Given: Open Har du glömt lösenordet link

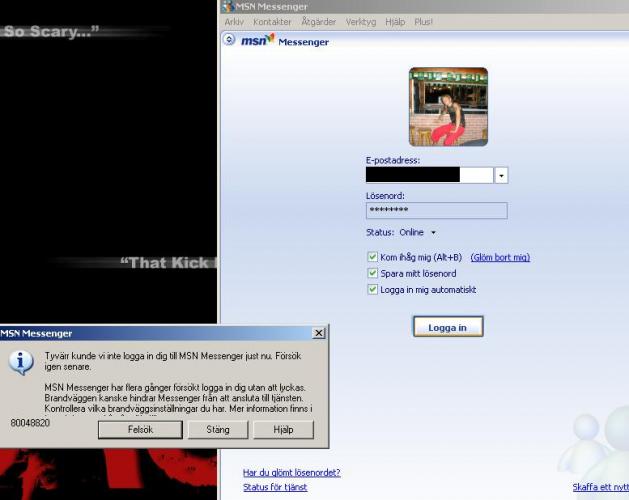Looking at the screenshot, I should pos(292,473).
